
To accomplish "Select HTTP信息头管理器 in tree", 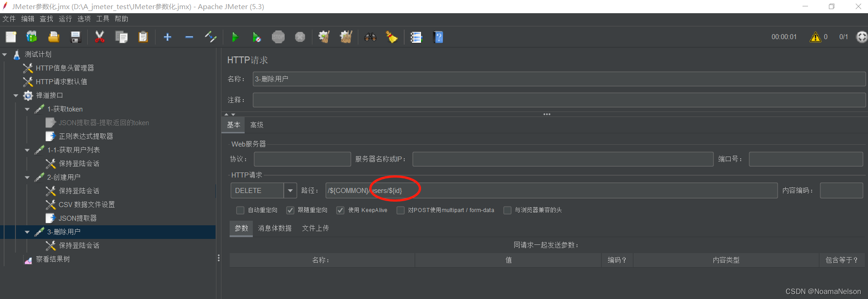I will pyautogui.click(x=65, y=68).
